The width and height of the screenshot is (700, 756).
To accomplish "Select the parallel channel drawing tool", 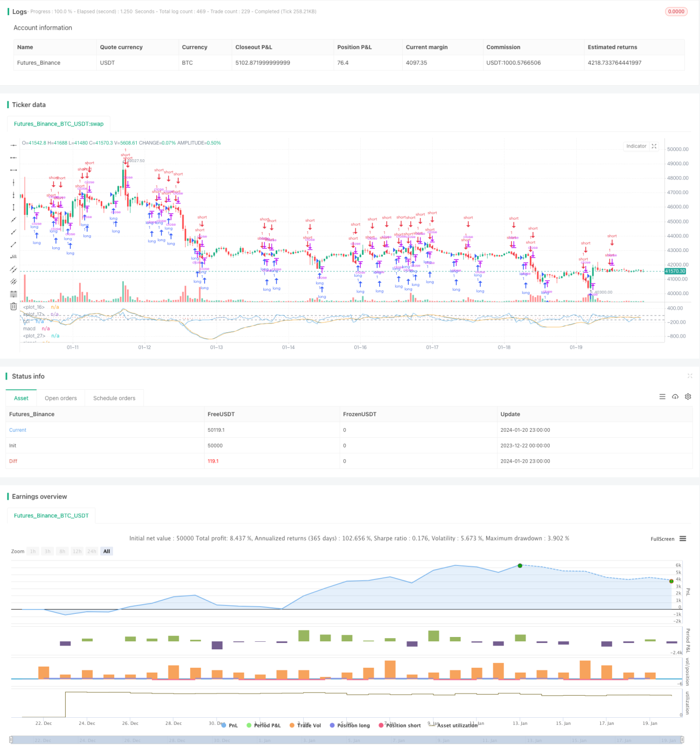I will point(13,269).
